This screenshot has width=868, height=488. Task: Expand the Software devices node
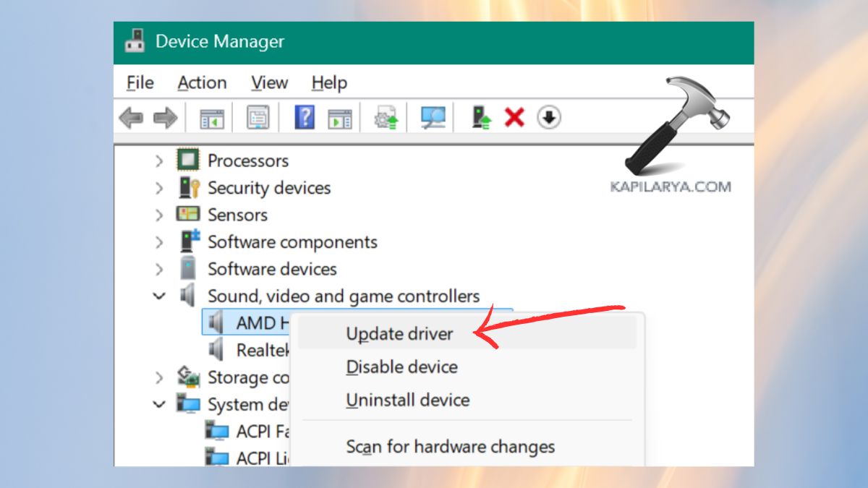point(159,269)
